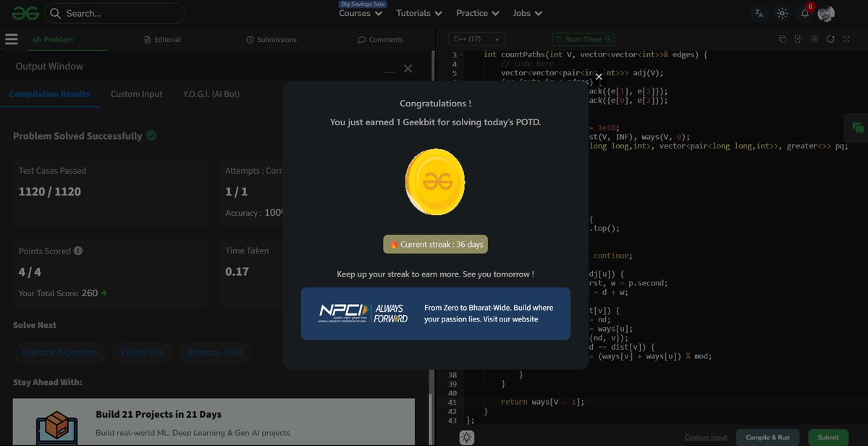
Task: Close the Congratulations popup
Action: (x=599, y=77)
